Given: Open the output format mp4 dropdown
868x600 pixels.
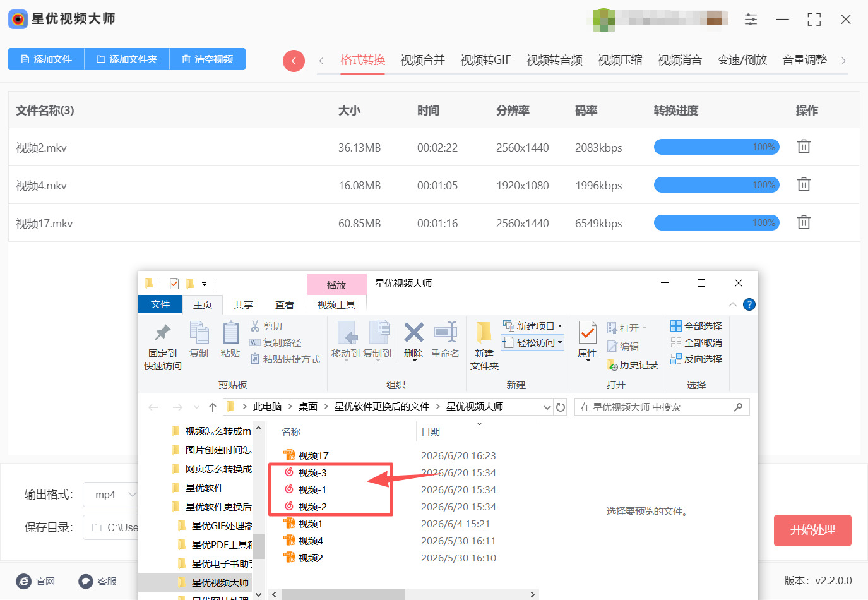Looking at the screenshot, I should [110, 495].
